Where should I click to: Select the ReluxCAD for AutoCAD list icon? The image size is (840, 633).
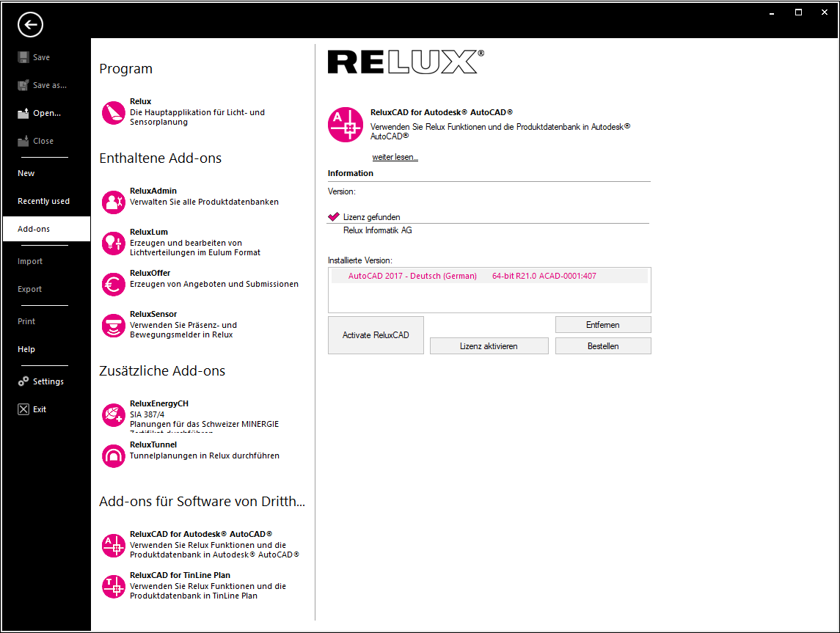click(114, 546)
